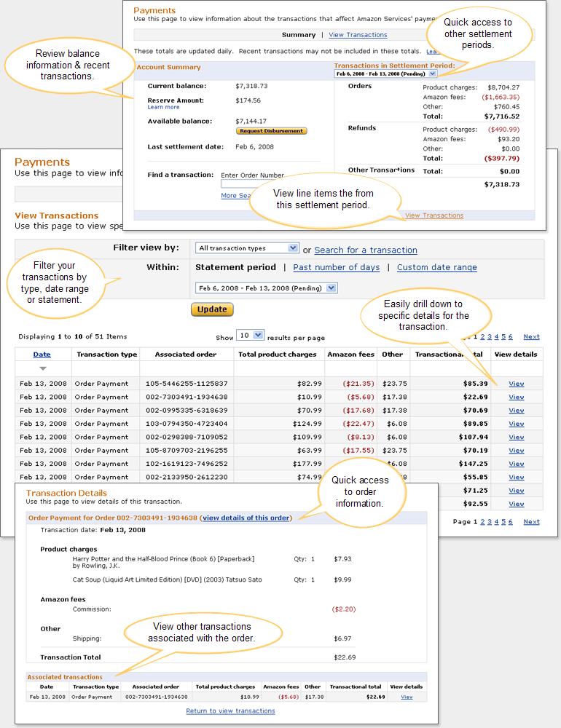Switch to Past number of days
Viewport: 561px width, 728px height.
tap(337, 267)
